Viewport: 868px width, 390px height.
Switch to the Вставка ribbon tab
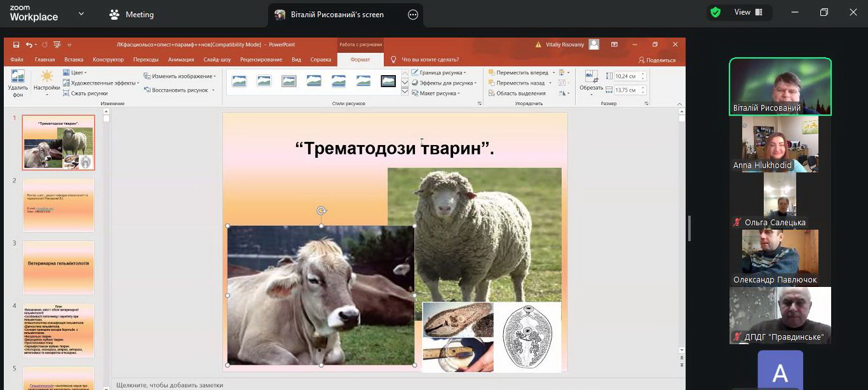click(74, 60)
